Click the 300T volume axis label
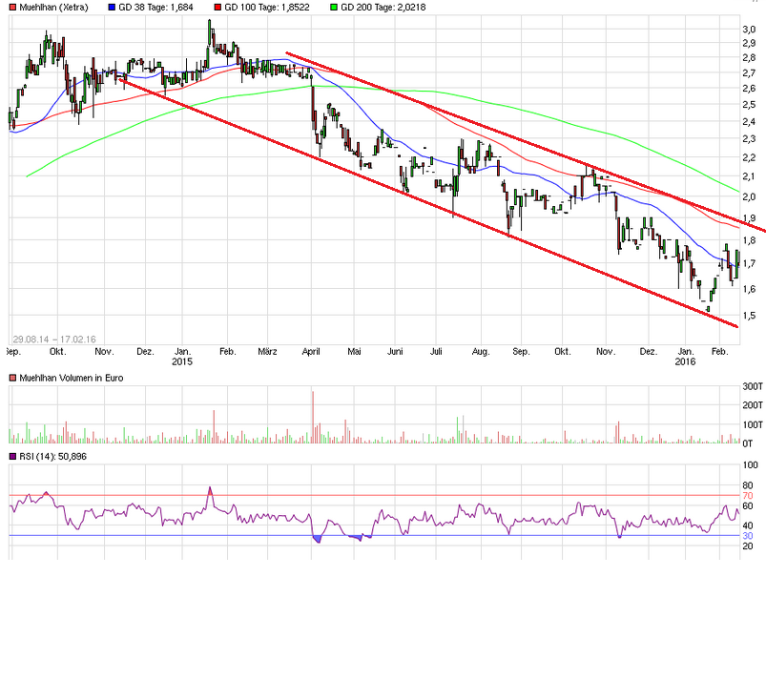The width and height of the screenshot is (766, 700). [753, 386]
